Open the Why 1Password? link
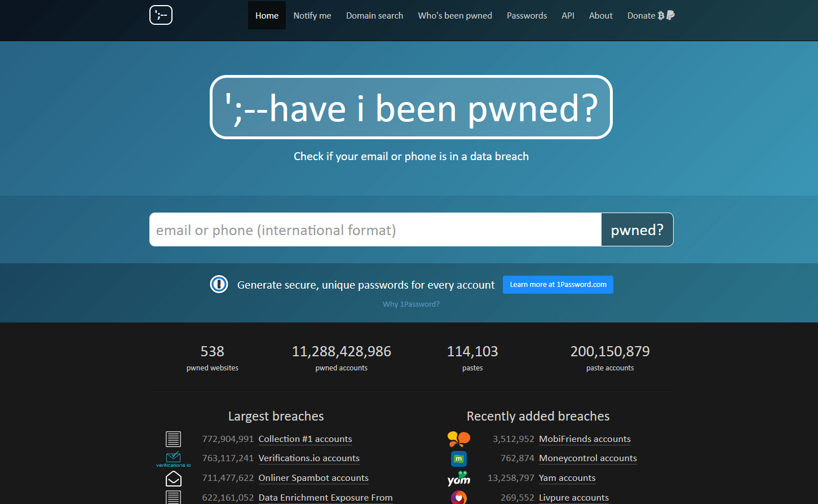 (x=411, y=304)
